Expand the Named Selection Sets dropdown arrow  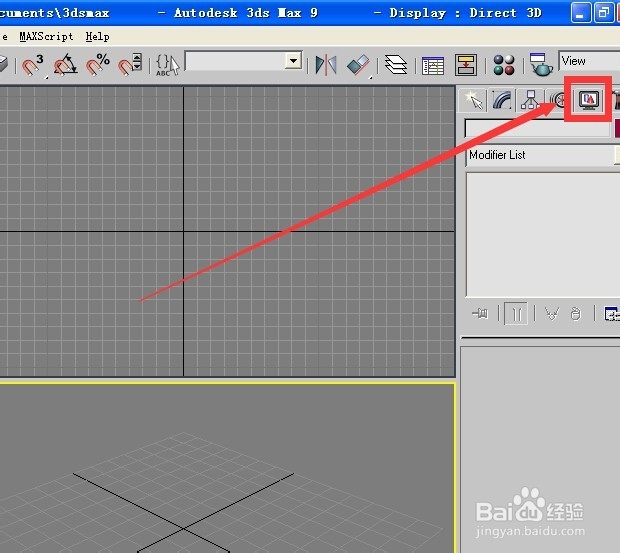point(293,61)
